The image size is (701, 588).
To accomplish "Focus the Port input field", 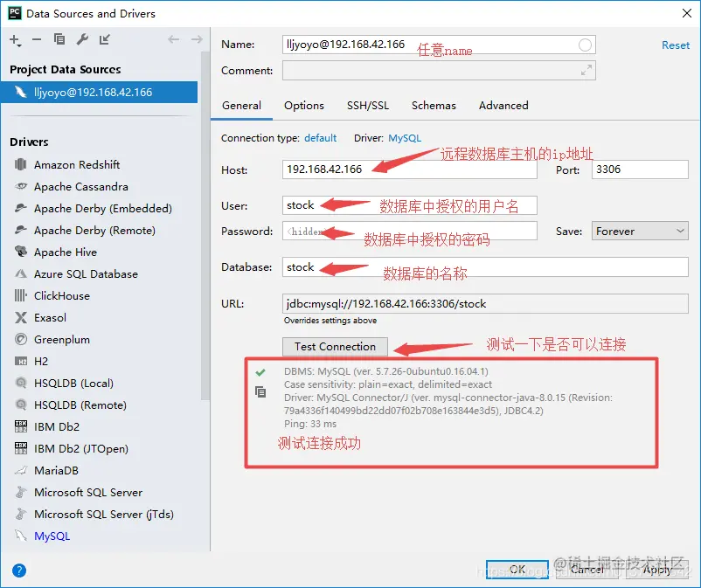I will tap(640, 169).
